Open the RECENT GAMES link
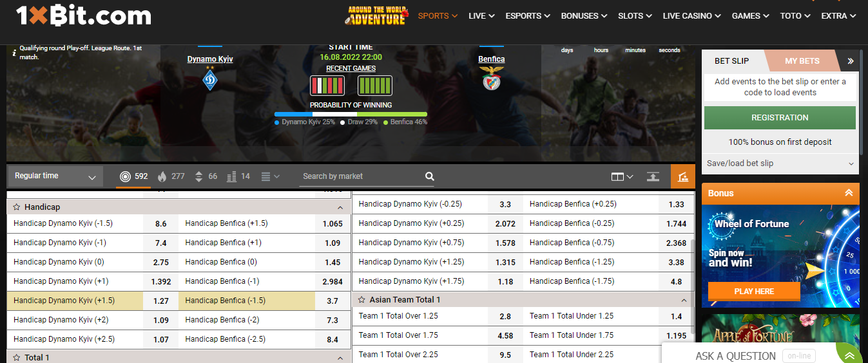The width and height of the screenshot is (868, 363). pyautogui.click(x=351, y=68)
